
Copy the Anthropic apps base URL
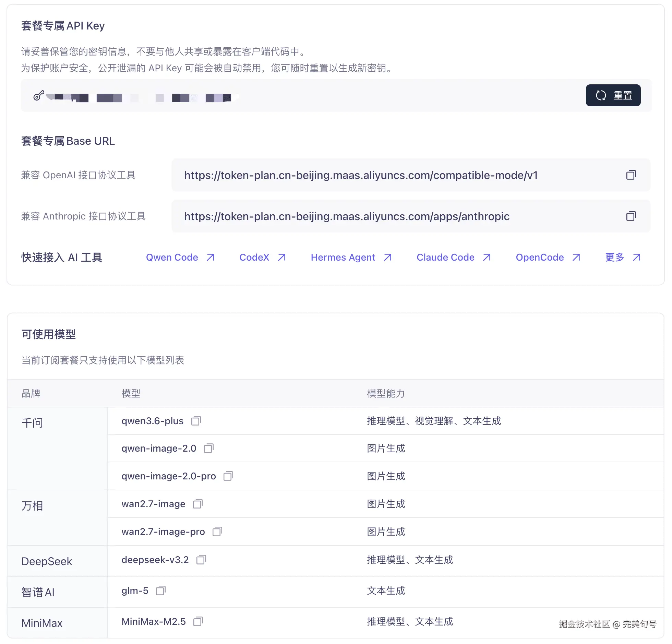point(631,216)
